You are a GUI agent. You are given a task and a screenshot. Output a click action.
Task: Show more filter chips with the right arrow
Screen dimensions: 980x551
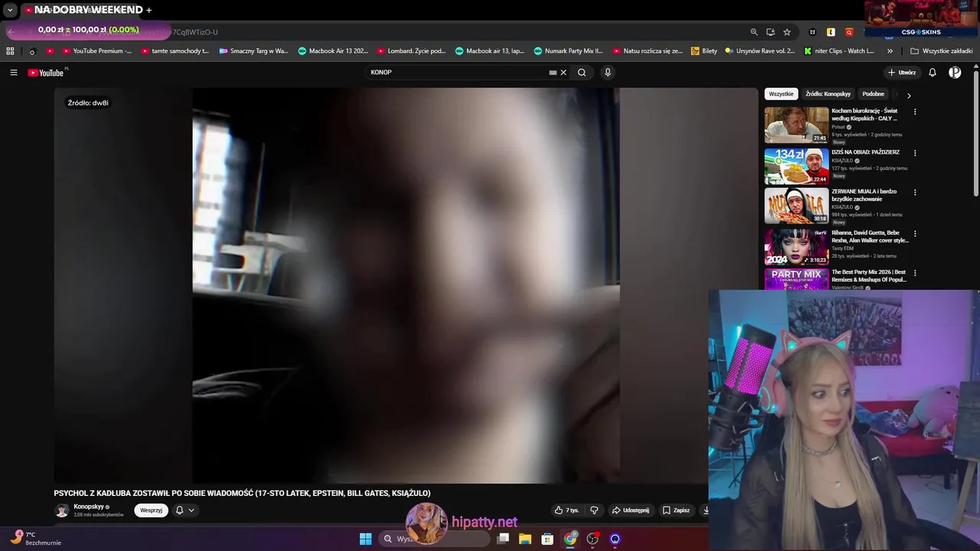[x=909, y=96]
